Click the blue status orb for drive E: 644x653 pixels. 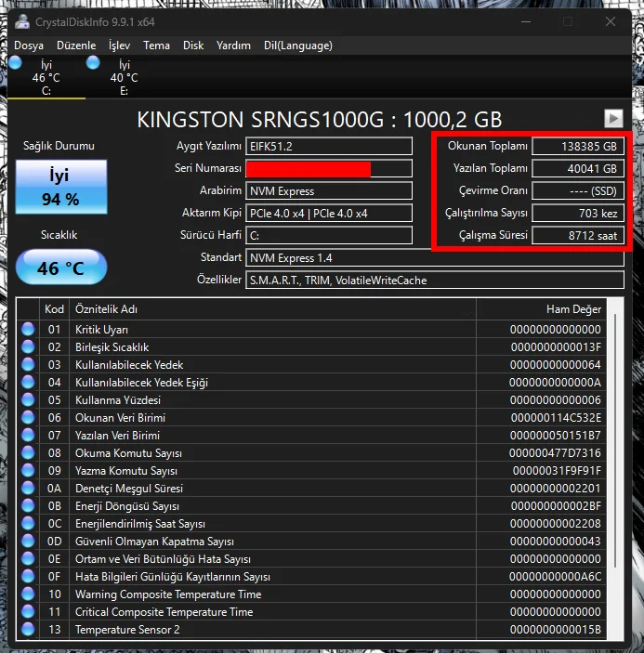point(93,63)
